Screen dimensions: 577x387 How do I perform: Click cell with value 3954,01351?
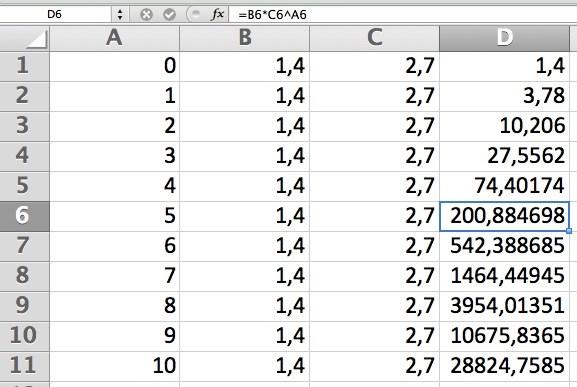pyautogui.click(x=504, y=306)
